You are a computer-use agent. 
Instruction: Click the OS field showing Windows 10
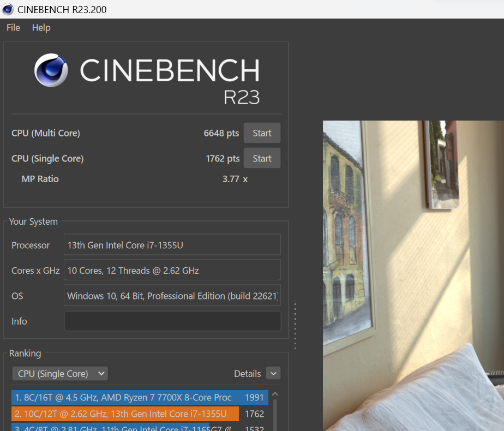click(x=172, y=296)
